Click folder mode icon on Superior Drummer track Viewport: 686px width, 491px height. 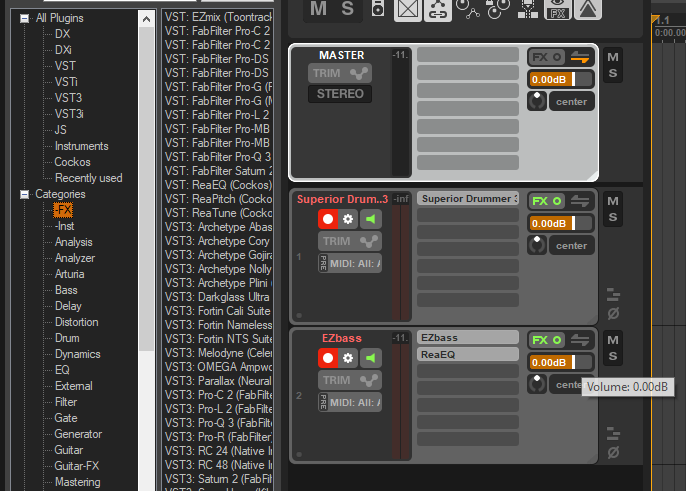pos(613,295)
